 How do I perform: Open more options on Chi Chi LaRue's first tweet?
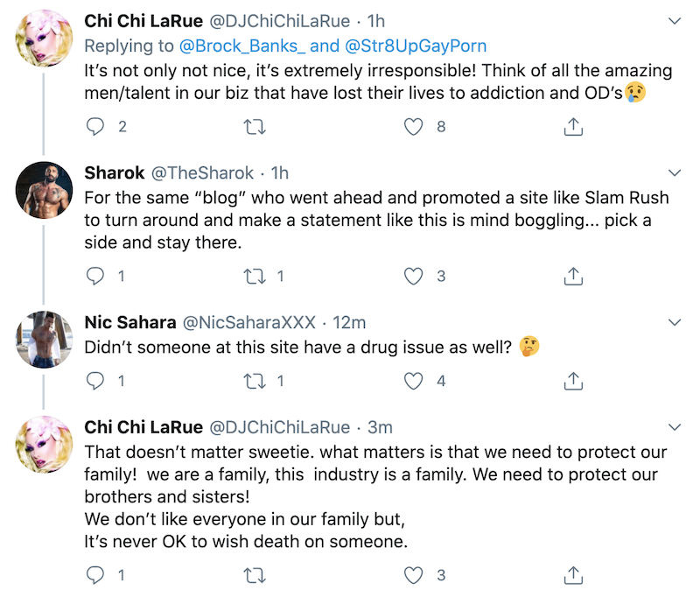click(x=675, y=20)
